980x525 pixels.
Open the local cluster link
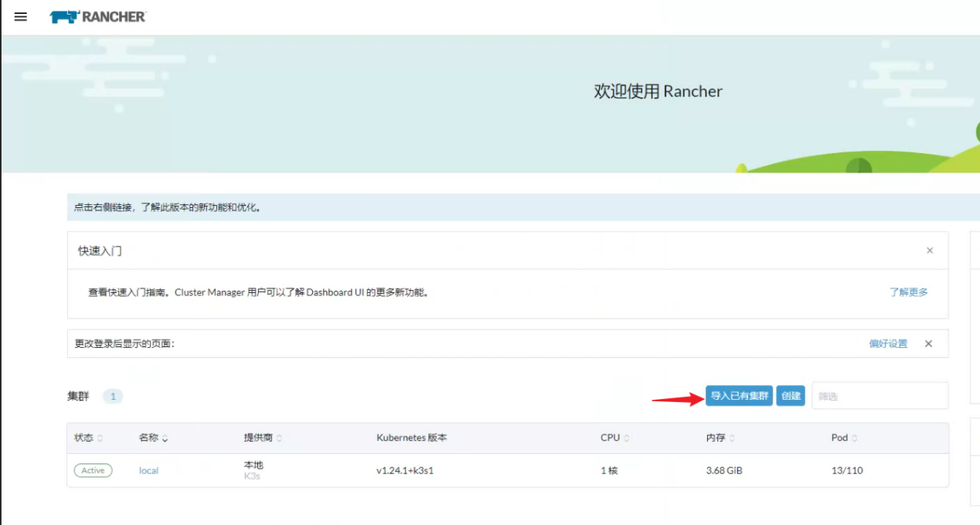(148, 471)
